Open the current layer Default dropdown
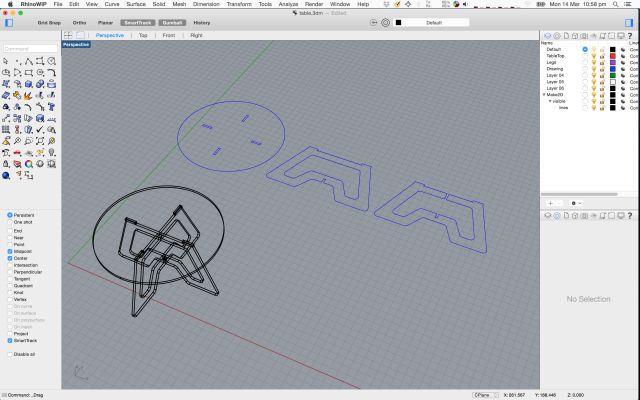Screen dimensions: 640x400 431,23
